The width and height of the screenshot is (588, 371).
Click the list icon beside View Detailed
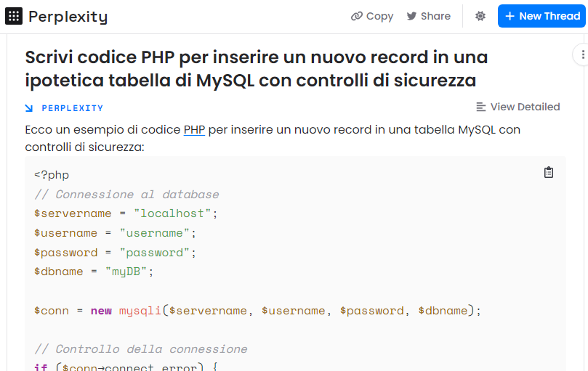(x=481, y=107)
